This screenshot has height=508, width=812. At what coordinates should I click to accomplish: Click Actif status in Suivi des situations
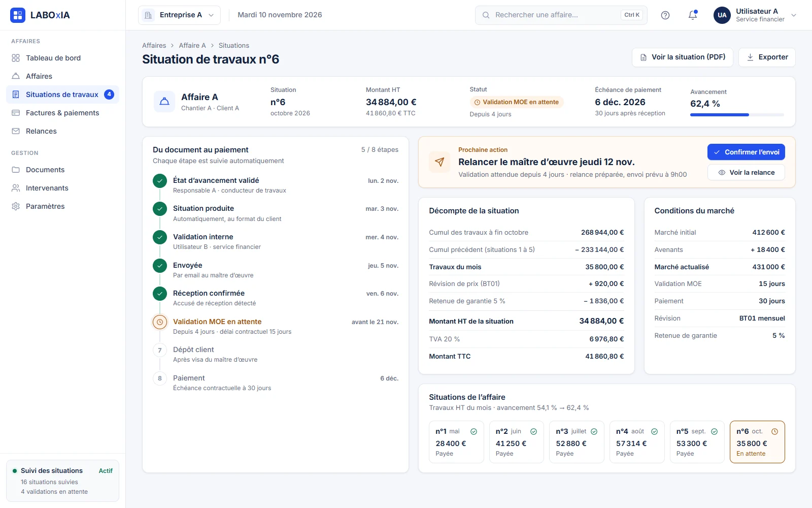[106, 471]
